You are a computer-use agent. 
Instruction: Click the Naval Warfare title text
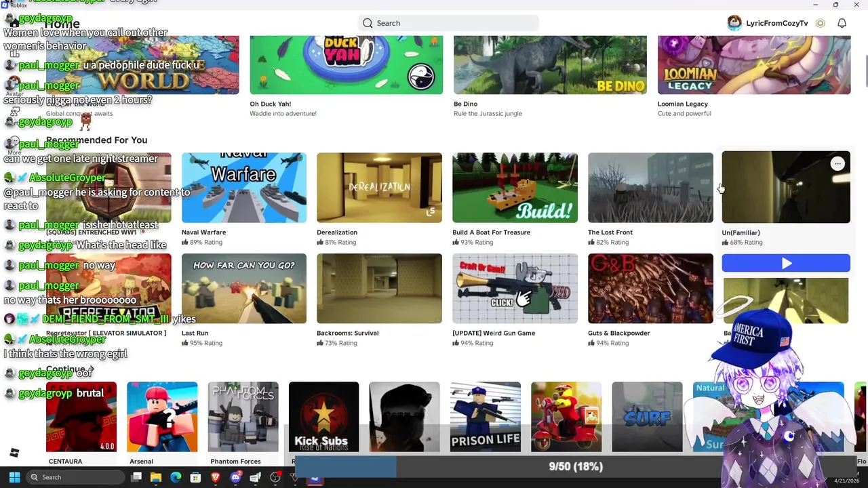pyautogui.click(x=204, y=232)
